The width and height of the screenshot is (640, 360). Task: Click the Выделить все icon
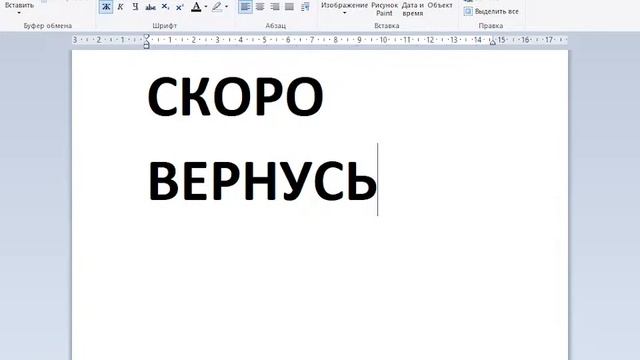[468, 11]
